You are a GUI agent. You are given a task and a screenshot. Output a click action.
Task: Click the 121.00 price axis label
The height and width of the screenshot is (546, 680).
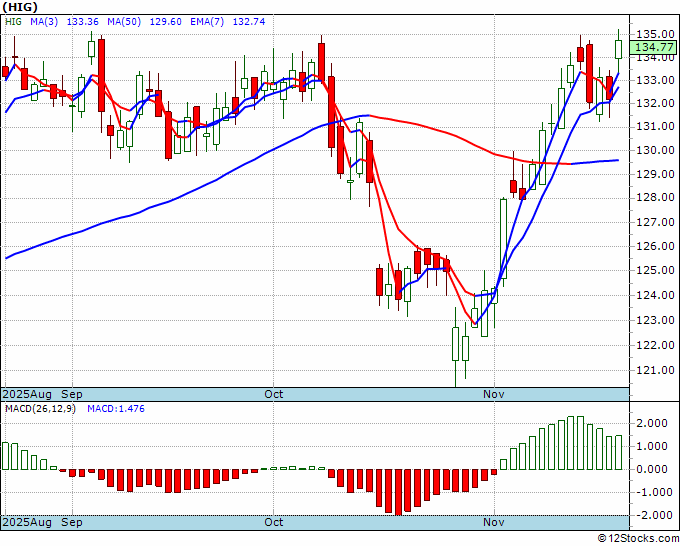click(x=655, y=370)
